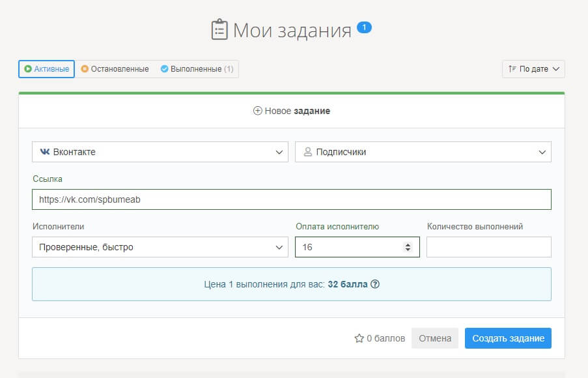Switch to the Остановленные tab
Image resolution: width=588 pixels, height=378 pixels.
pyautogui.click(x=115, y=69)
